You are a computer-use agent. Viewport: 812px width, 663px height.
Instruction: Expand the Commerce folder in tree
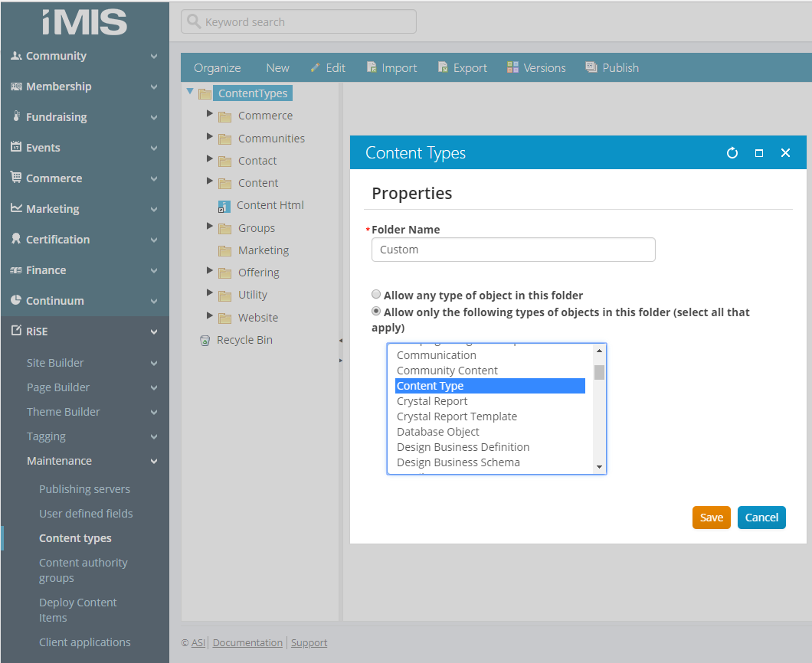tap(210, 115)
